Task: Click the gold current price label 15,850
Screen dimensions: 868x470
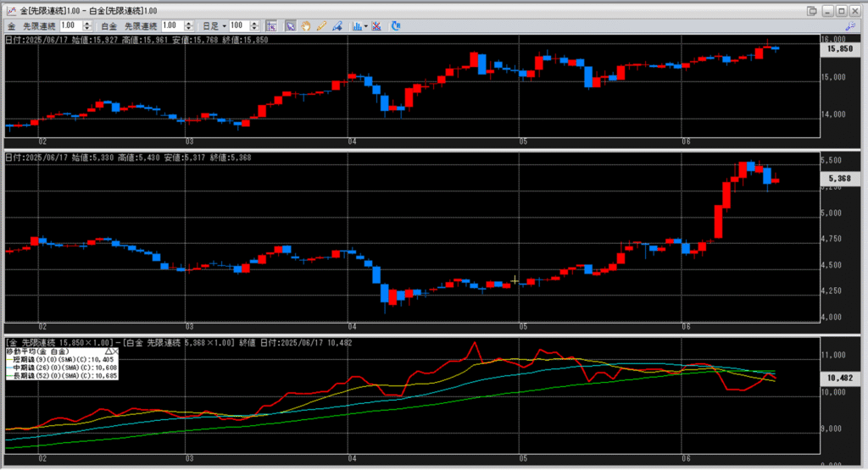Action: [x=840, y=48]
